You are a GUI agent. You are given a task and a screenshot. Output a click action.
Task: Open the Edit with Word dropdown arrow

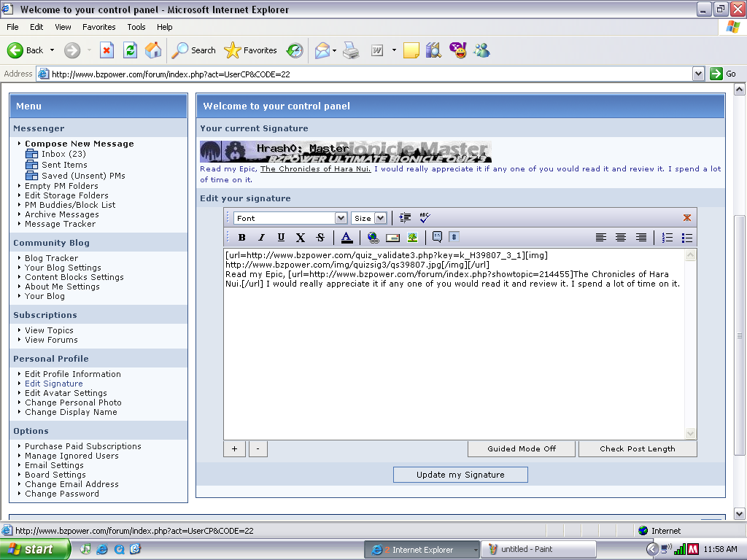[x=394, y=50]
